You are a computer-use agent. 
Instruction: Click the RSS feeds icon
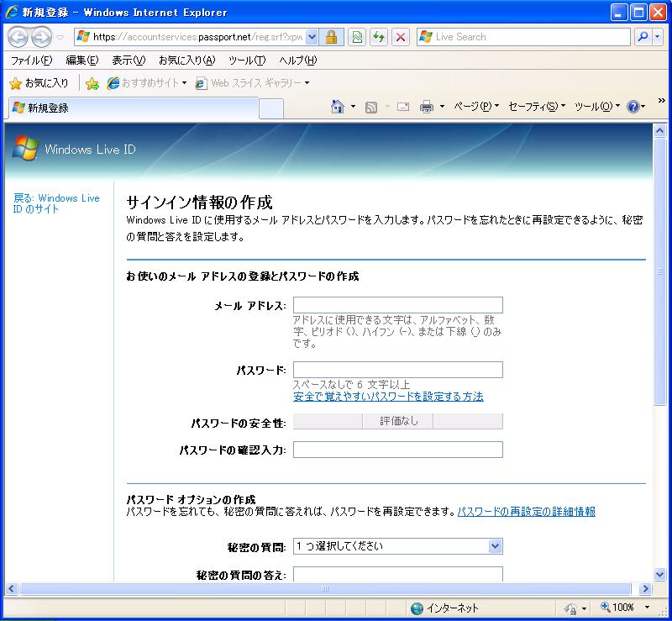click(371, 107)
